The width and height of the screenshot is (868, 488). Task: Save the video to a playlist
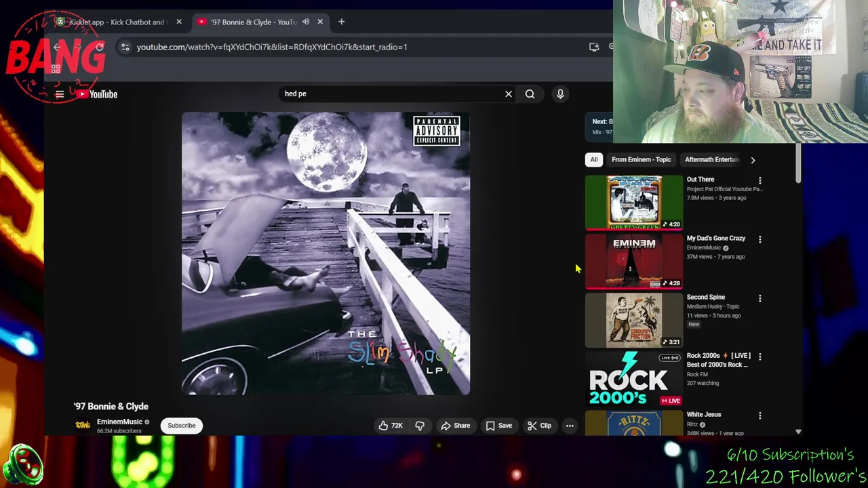pos(499,426)
